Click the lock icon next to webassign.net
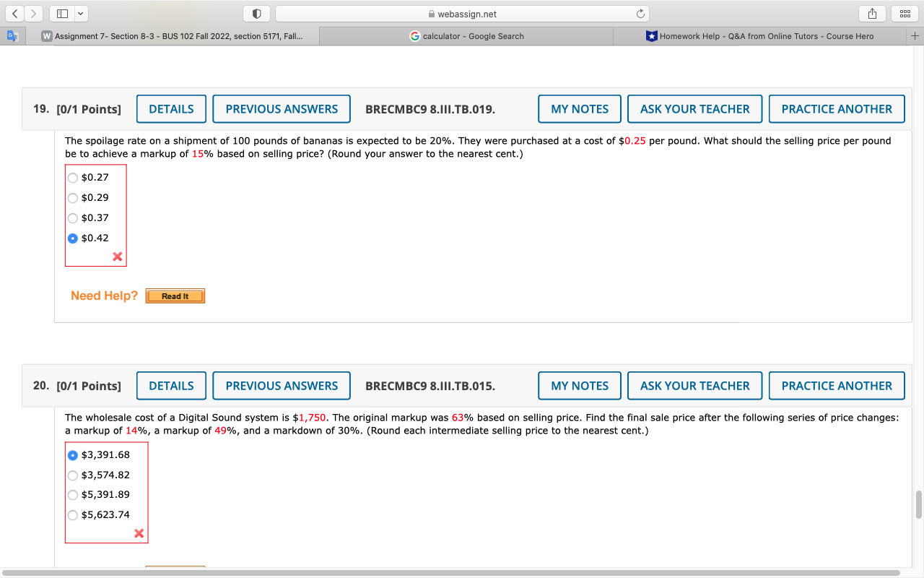The image size is (924, 578). coord(430,13)
